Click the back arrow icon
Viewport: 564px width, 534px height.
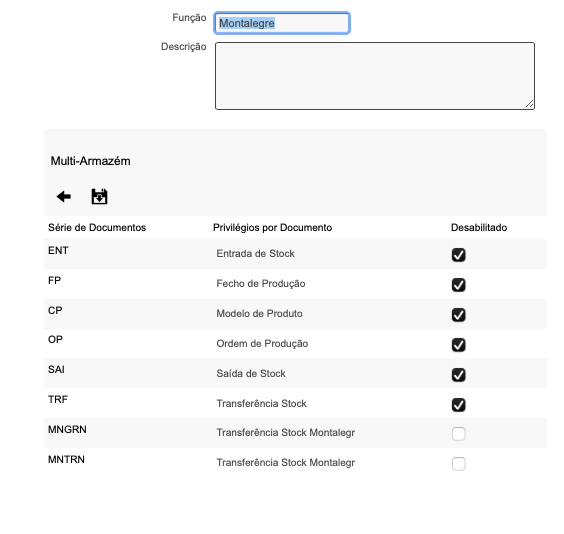(64, 197)
